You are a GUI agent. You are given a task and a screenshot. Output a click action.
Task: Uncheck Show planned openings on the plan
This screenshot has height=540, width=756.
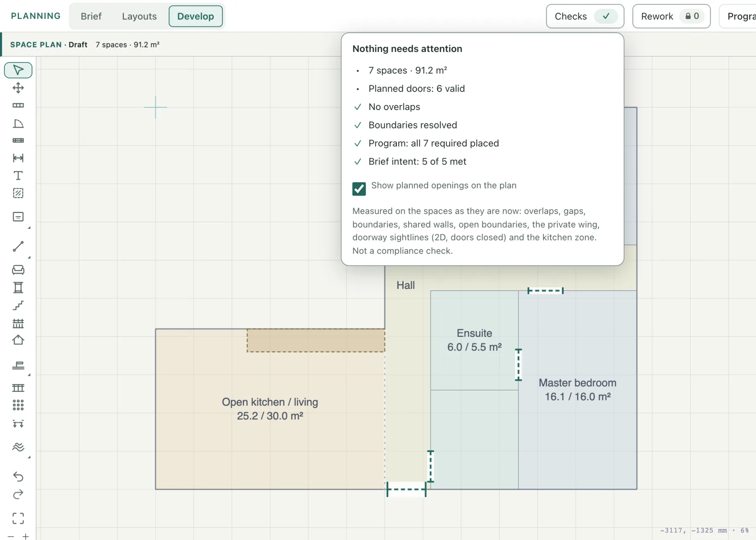(359, 189)
